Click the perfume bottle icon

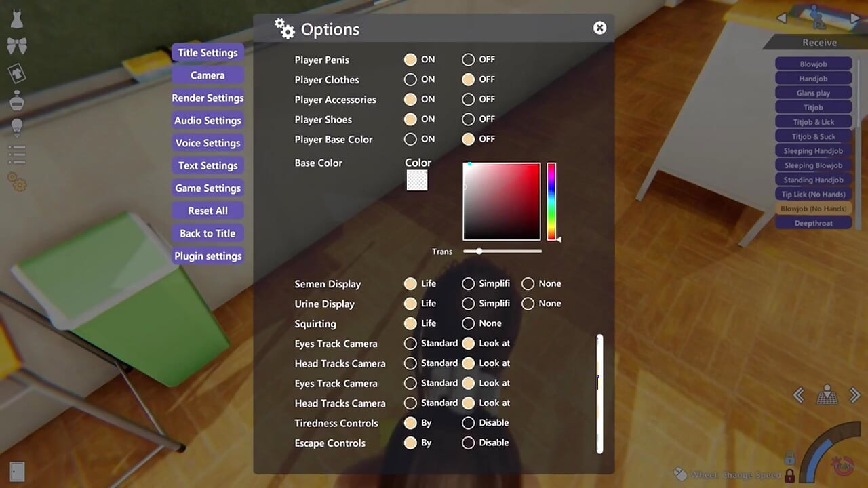(x=17, y=100)
